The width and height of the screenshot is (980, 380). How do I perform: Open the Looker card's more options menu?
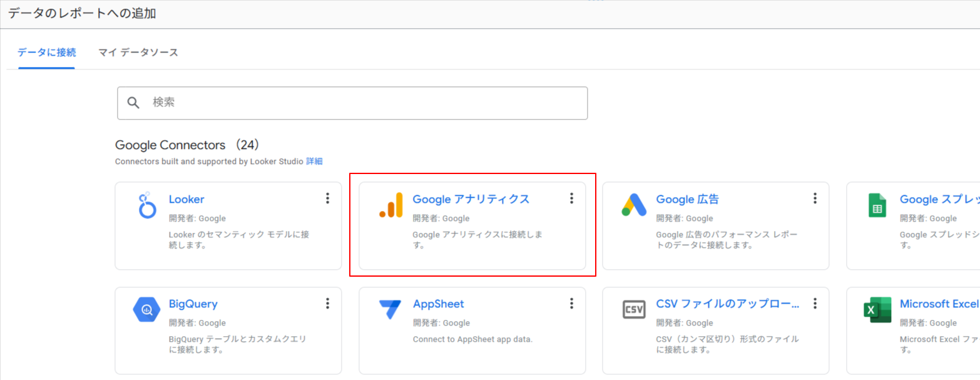tap(327, 198)
